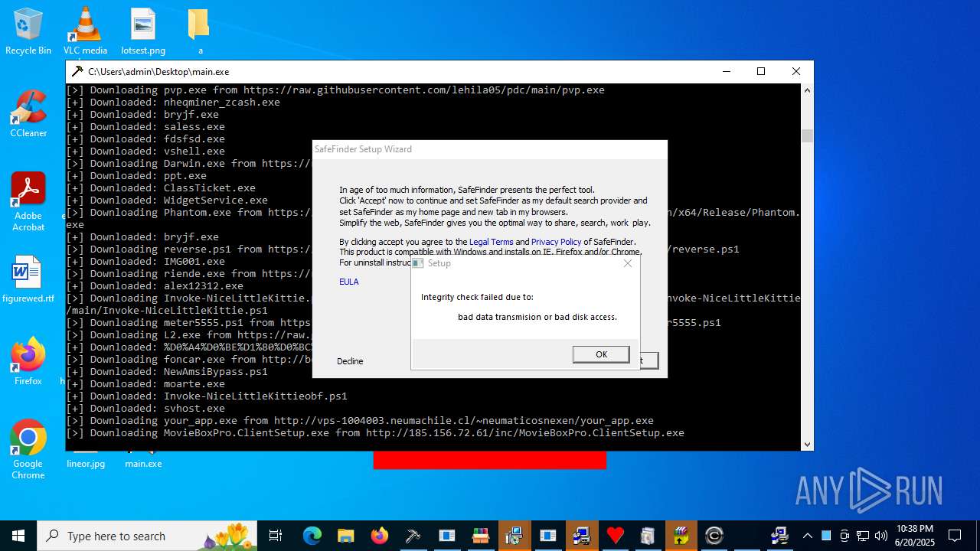980x551 pixels.
Task: Open Recycle Bin desktop icon
Action: point(28,32)
